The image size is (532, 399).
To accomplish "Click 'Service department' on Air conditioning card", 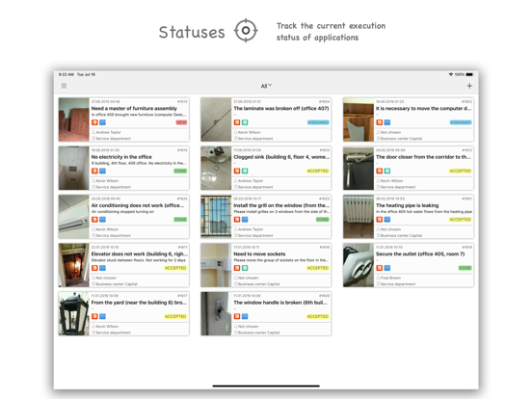I will pyautogui.click(x=114, y=236).
